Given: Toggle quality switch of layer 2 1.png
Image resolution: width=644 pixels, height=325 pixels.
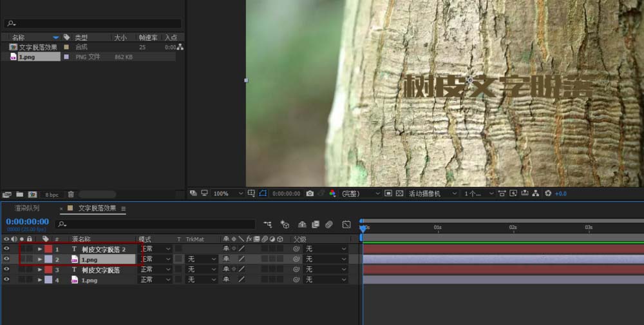Looking at the screenshot, I should coord(241,259).
